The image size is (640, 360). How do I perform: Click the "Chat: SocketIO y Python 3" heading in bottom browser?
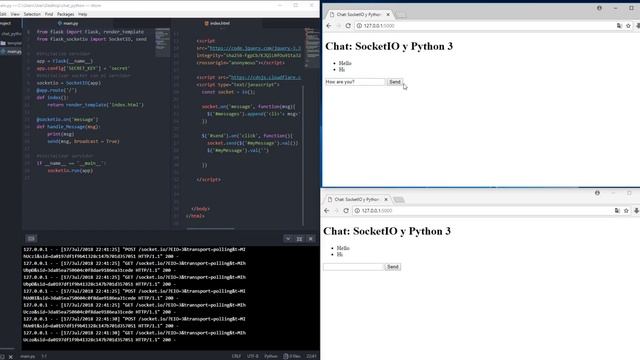click(387, 231)
